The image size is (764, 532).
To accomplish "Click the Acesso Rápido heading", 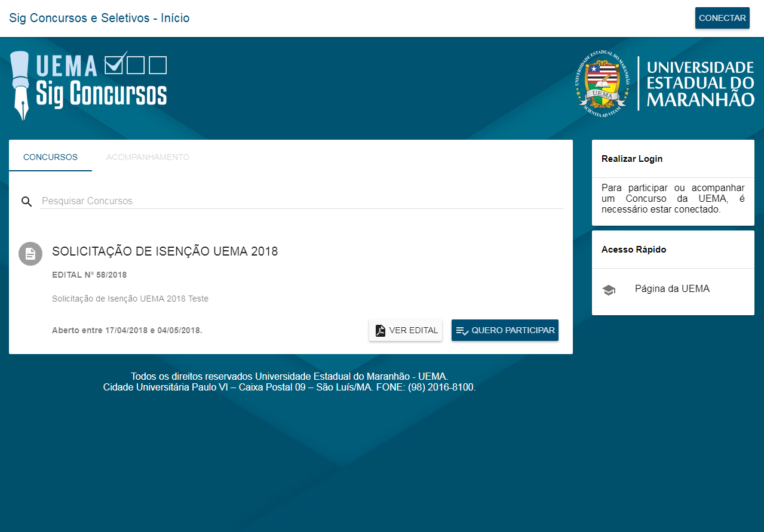I will tap(634, 250).
